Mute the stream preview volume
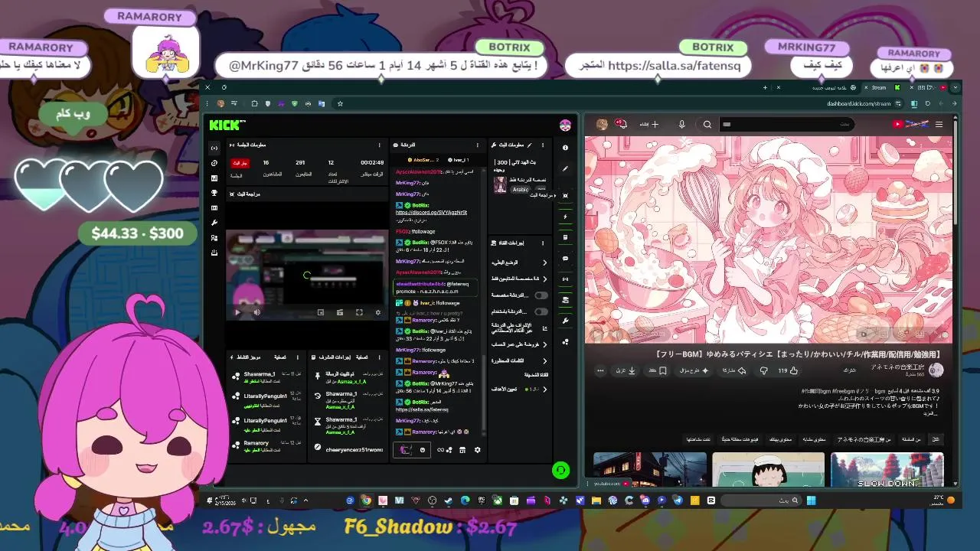Image resolution: width=980 pixels, height=551 pixels. point(256,312)
